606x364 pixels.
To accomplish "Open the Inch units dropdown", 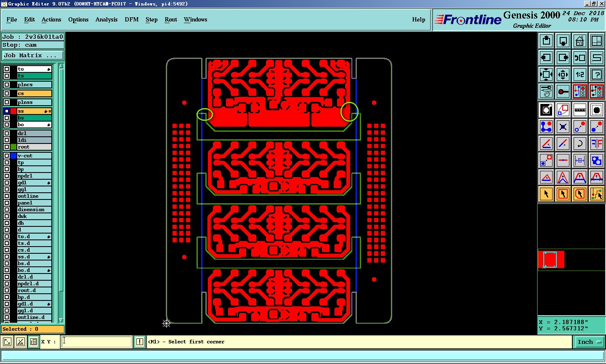I will [589, 342].
